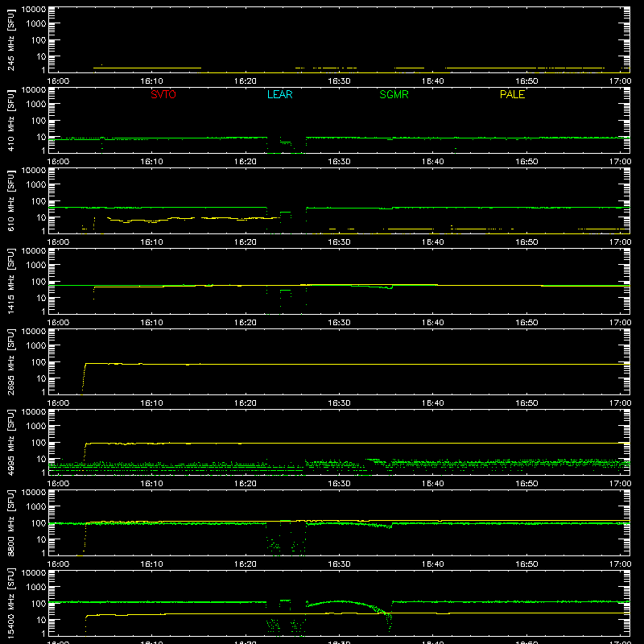This screenshot has width=644, height=644.
Task: Click the yellow PALE rise on the 2695 MHz curve
Action: point(84,378)
